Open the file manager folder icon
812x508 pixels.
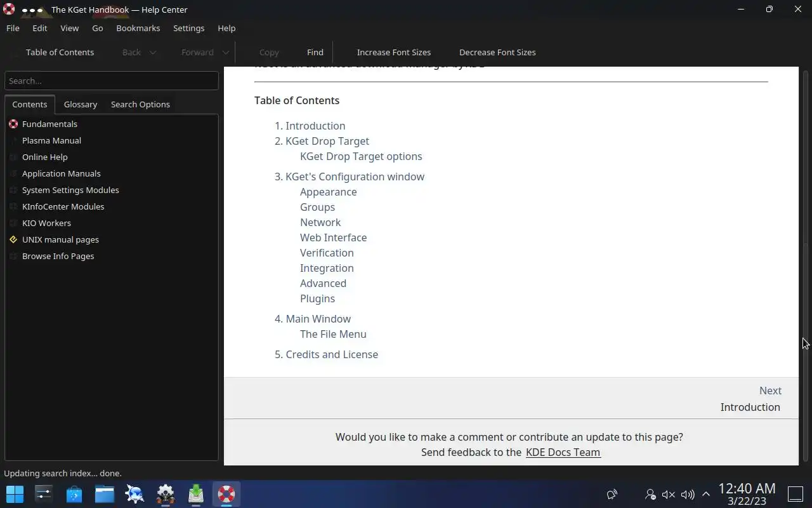coord(105,493)
